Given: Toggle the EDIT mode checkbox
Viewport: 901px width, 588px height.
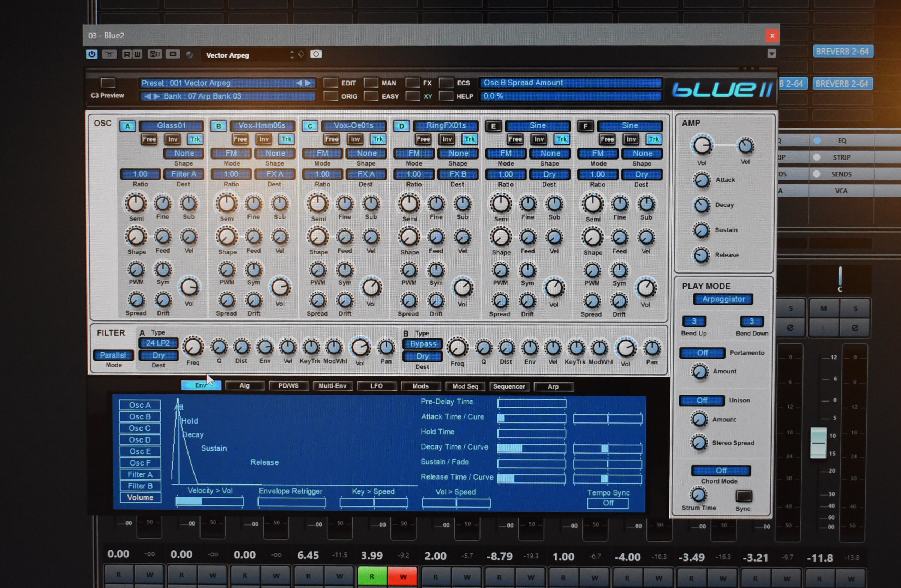Looking at the screenshot, I should (330, 83).
